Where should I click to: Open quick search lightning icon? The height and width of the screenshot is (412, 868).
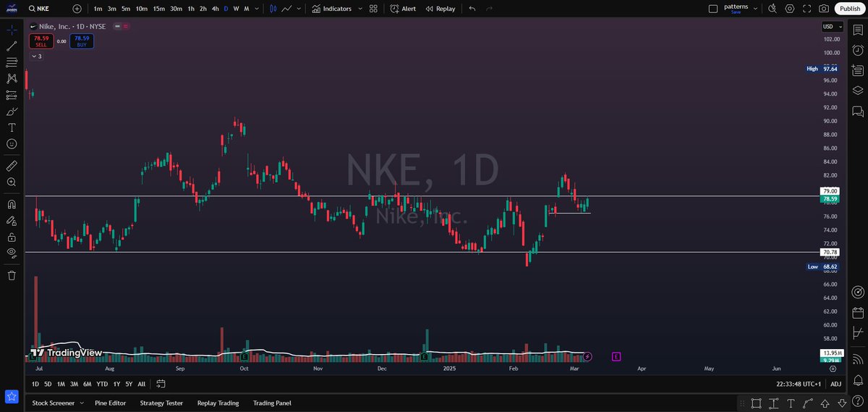click(773, 9)
